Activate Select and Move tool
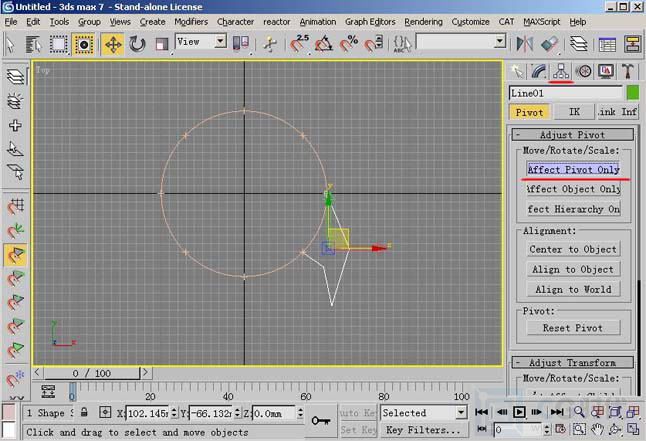 113,44
